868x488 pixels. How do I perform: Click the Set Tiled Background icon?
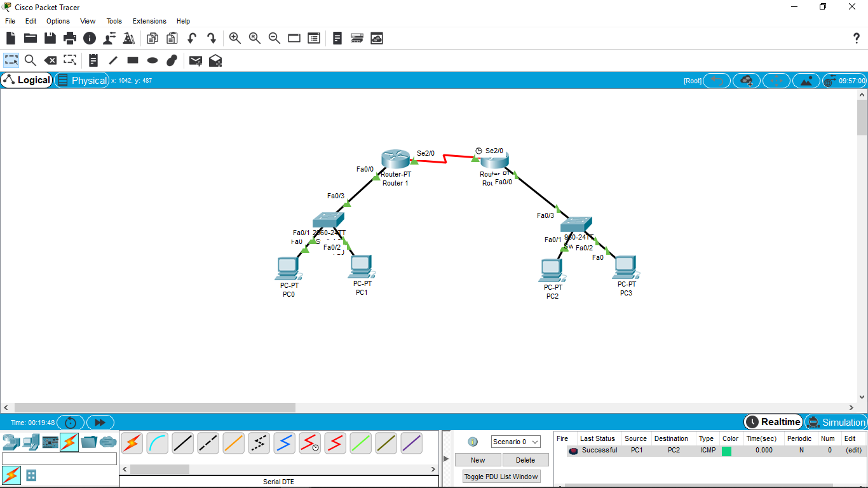point(806,80)
